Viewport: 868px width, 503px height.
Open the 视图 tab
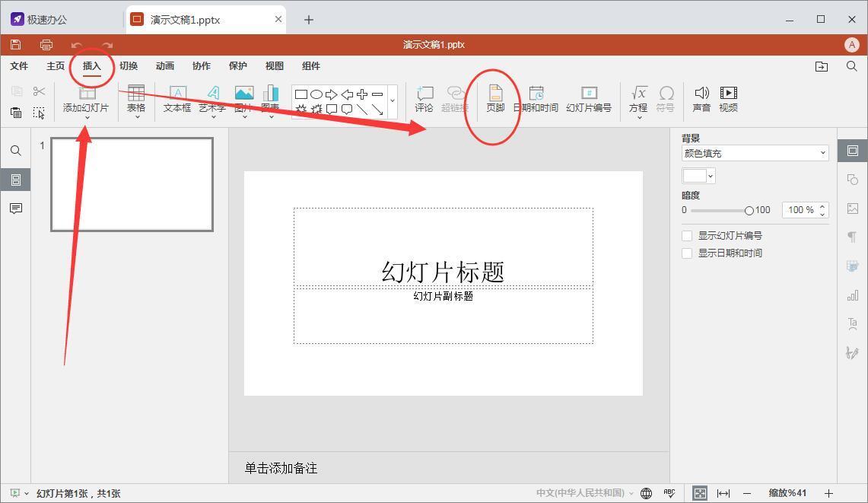pyautogui.click(x=274, y=66)
